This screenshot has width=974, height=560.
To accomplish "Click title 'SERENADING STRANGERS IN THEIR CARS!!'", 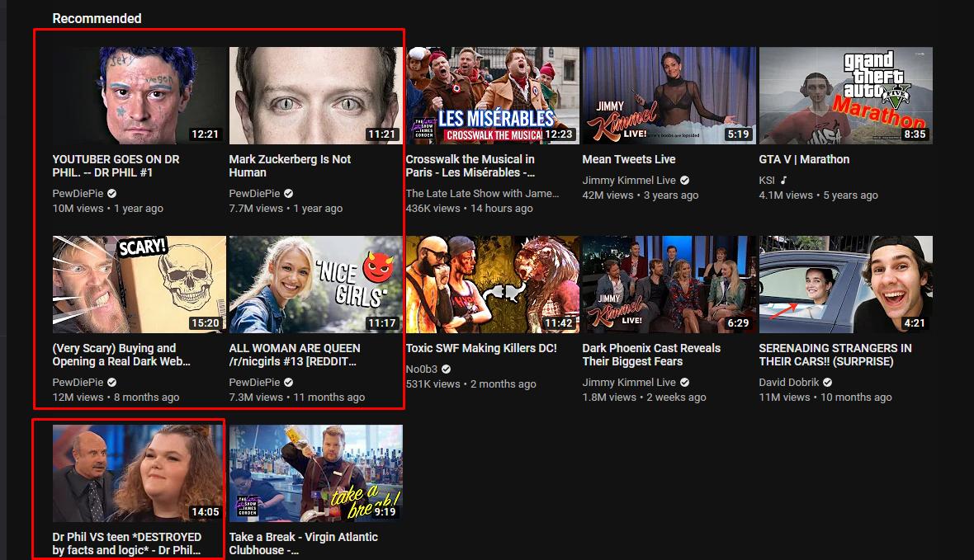I will [x=835, y=355].
